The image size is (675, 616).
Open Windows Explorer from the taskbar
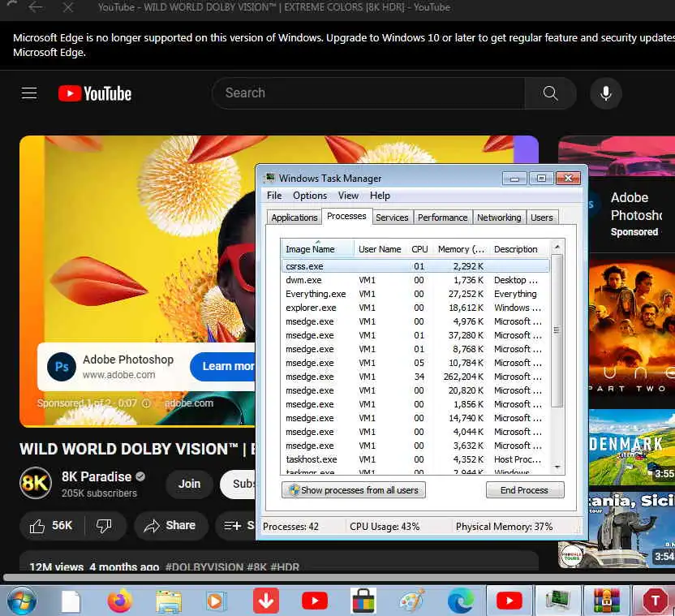coord(169,601)
